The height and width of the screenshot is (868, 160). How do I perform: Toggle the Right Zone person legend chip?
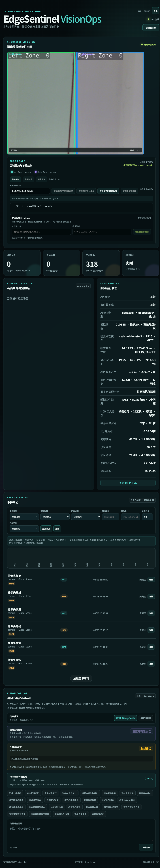(x=45, y=172)
